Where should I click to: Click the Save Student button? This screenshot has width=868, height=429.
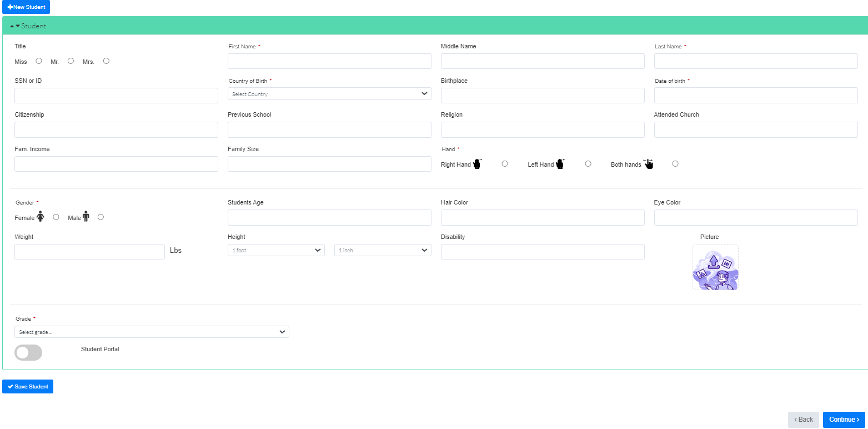point(28,387)
